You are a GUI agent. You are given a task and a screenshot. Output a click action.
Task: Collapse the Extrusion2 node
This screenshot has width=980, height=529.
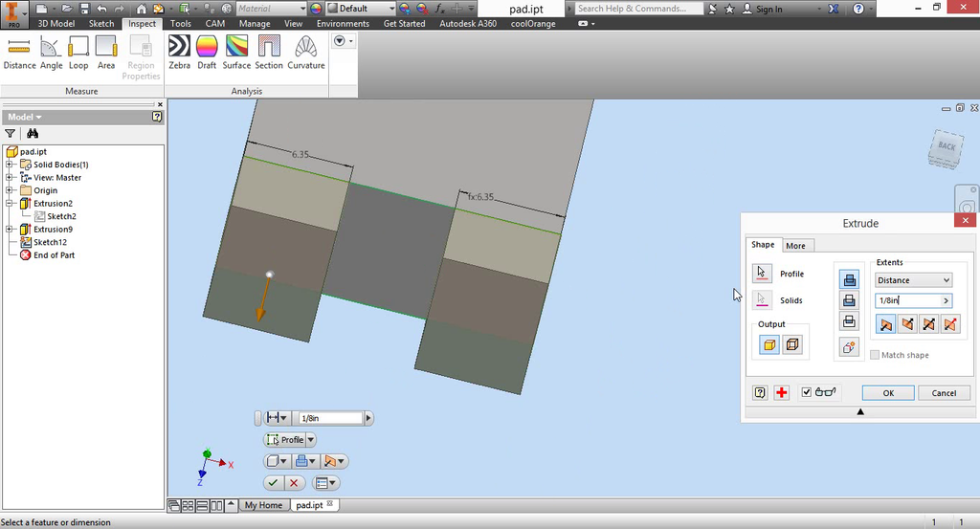coord(10,204)
